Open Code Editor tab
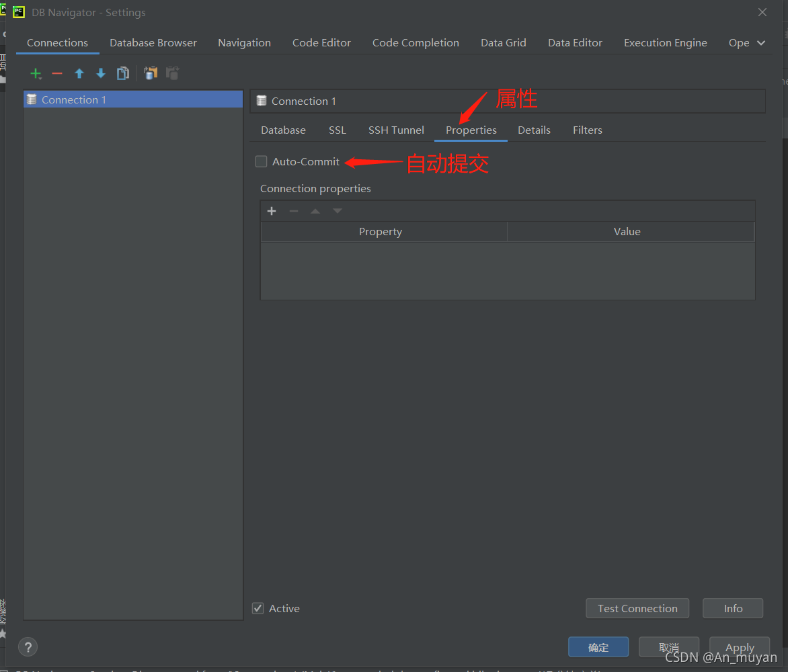The width and height of the screenshot is (788, 672). 321,43
